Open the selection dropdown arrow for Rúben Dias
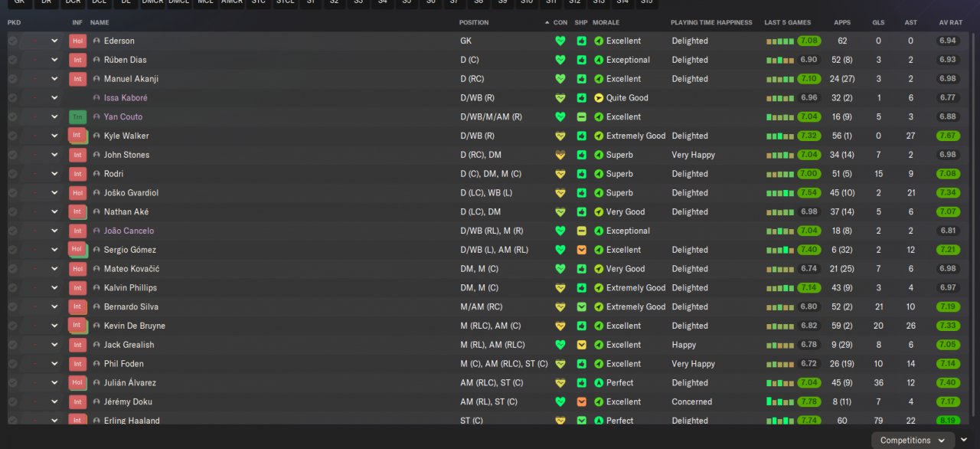 point(54,60)
